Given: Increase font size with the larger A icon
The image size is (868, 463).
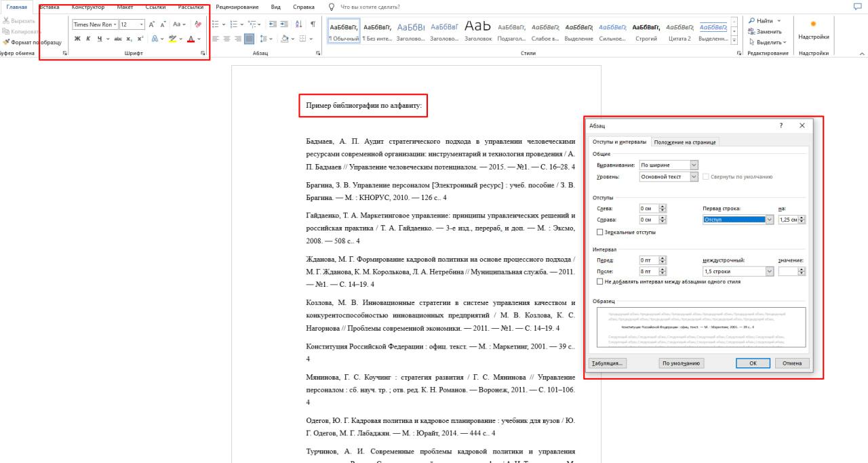Looking at the screenshot, I should (x=151, y=24).
